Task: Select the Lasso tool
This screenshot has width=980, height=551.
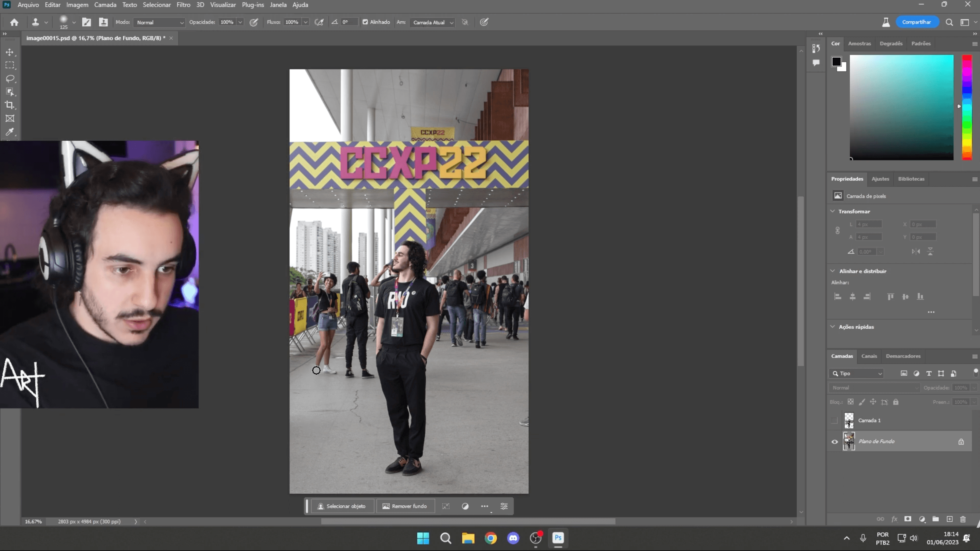Action: coord(10,79)
